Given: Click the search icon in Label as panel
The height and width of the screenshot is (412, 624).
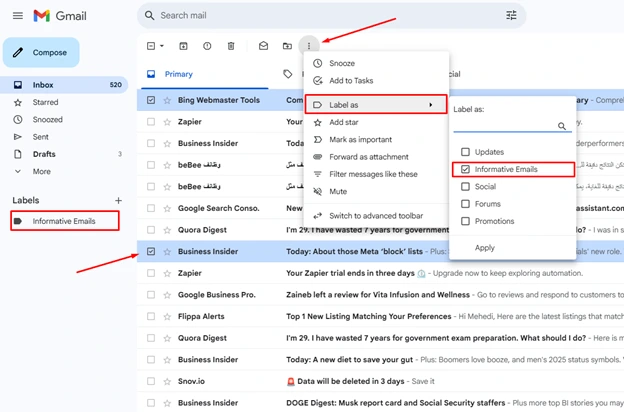Looking at the screenshot, I should tap(562, 126).
